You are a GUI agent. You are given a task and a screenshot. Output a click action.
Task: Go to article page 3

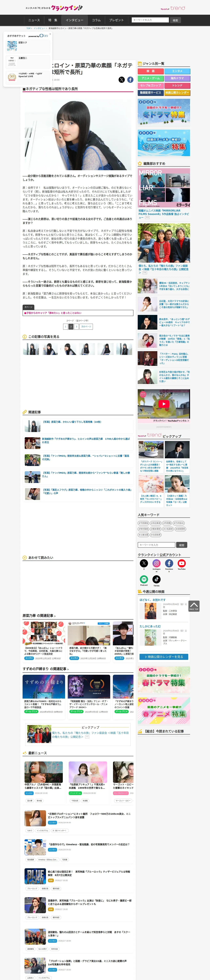point(76,327)
